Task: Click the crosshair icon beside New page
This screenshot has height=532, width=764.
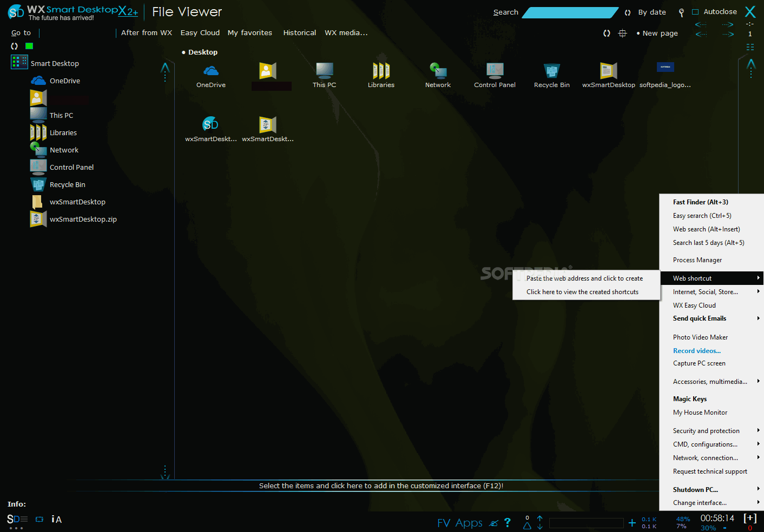Action: 622,33
